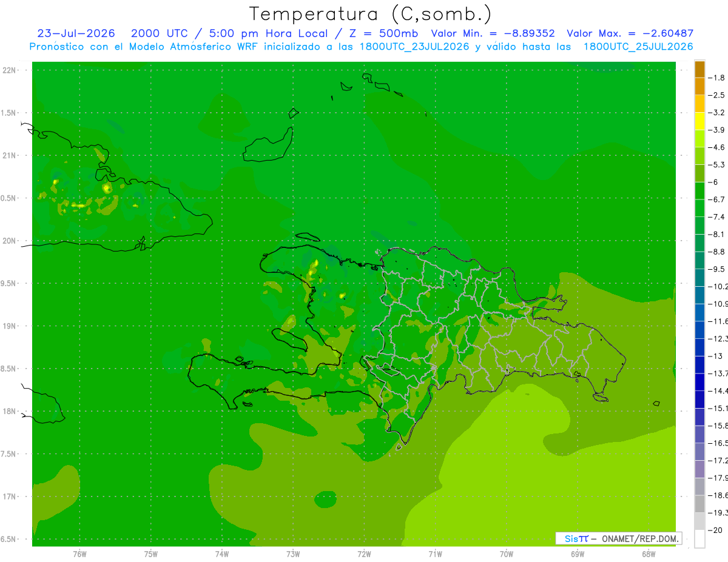
Task: Click the '72W' longitude label
Action: click(x=365, y=554)
